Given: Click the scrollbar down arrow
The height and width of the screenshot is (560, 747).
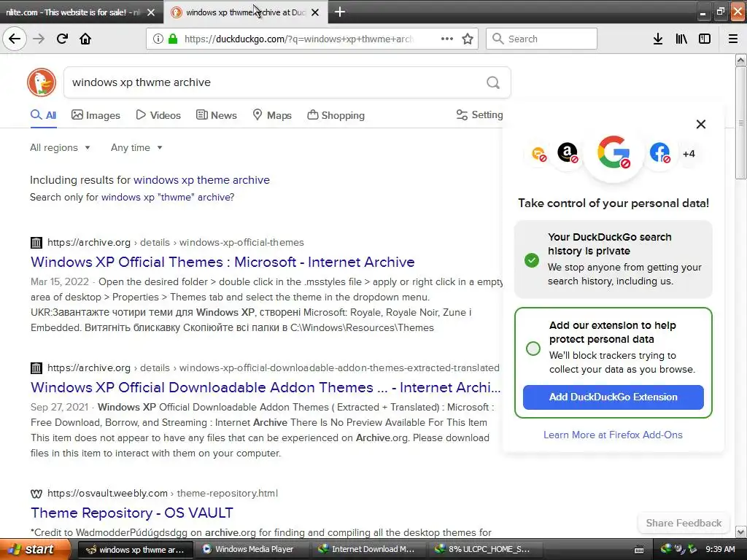Looking at the screenshot, I should (740, 532).
